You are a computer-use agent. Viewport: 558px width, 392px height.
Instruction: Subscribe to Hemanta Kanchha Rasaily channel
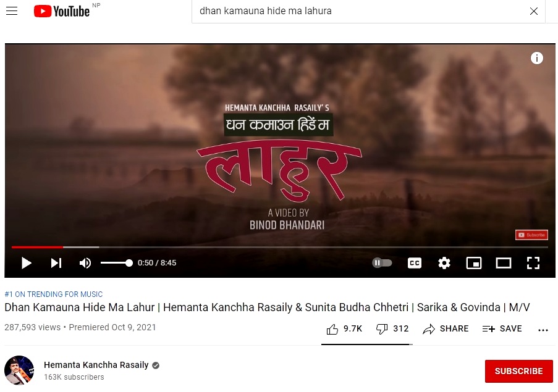tap(518, 371)
